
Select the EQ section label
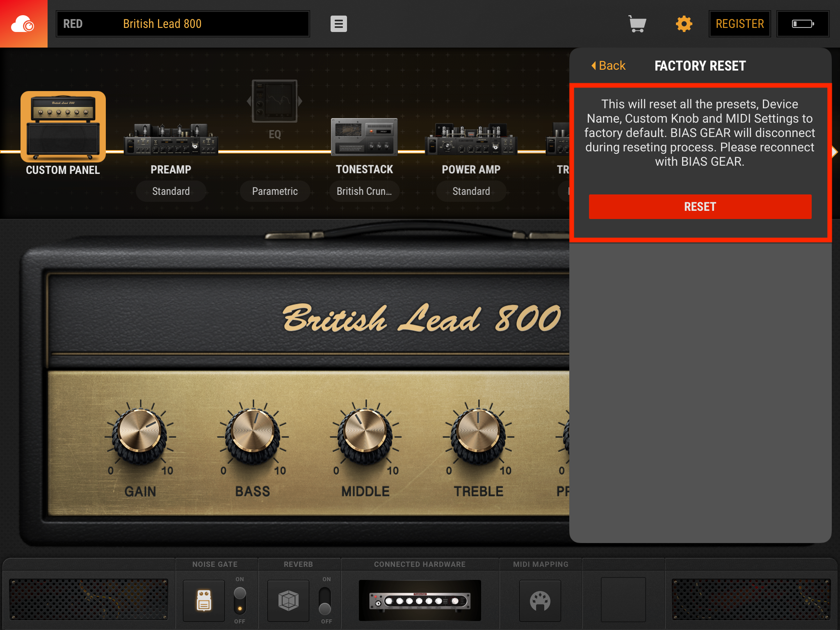(x=275, y=135)
